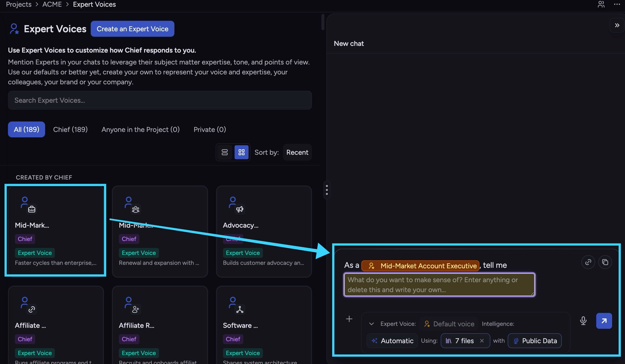Open the Software ... expert voice card

264,325
